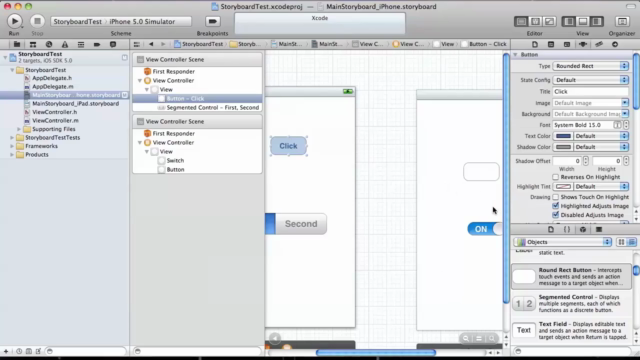The image size is (640, 360).
Task: Click the Shadow Color swatch
Action: coord(563,147)
